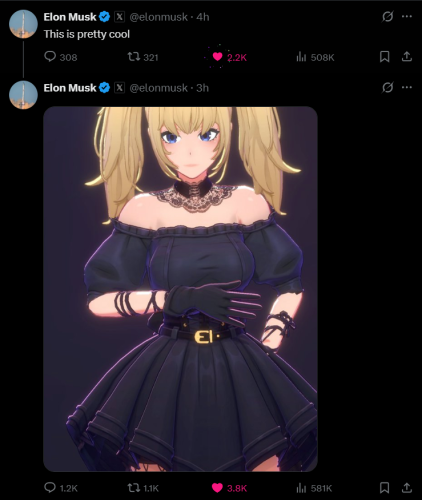
Task: Click the Grok icon on first post
Action: pos(387,16)
